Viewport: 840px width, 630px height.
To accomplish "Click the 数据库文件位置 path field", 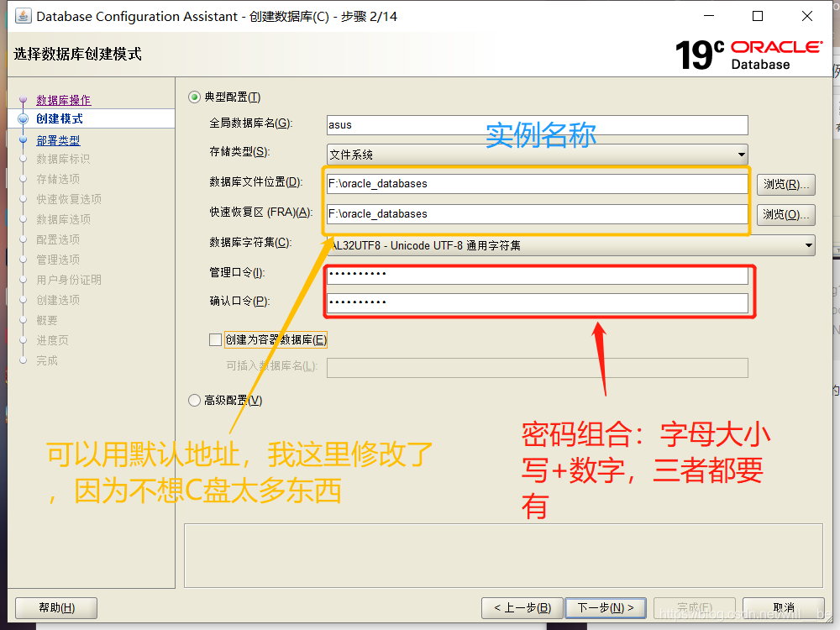I will (x=538, y=184).
